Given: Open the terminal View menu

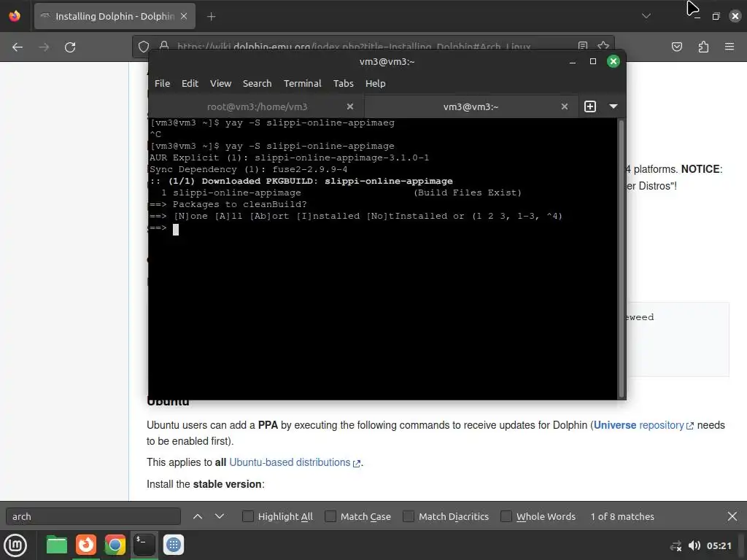Looking at the screenshot, I should [x=220, y=83].
